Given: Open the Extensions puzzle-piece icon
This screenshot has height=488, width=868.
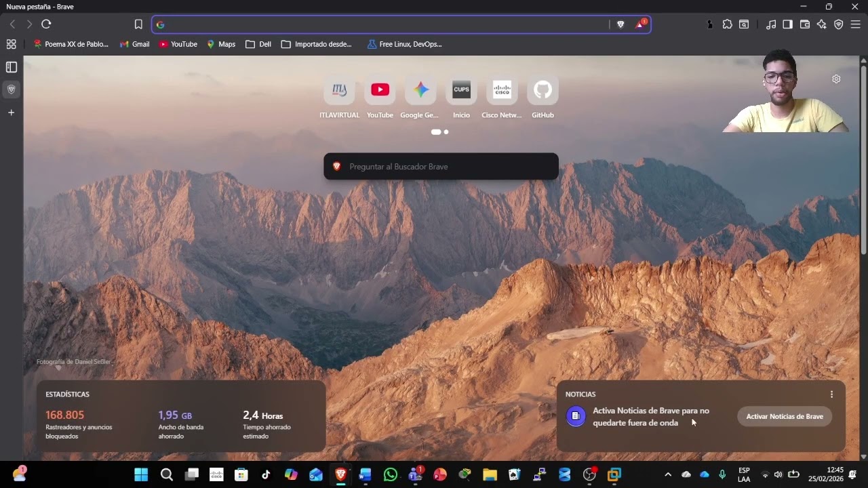Looking at the screenshot, I should point(728,24).
